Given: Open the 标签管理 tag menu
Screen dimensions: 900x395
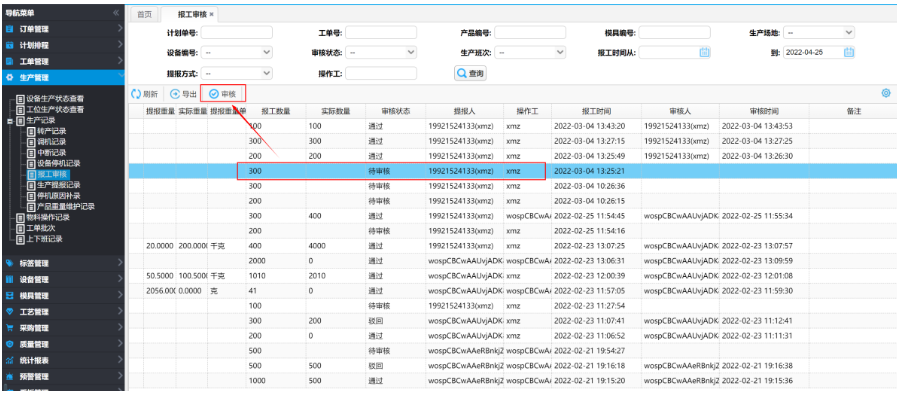Looking at the screenshot, I should point(62,263).
